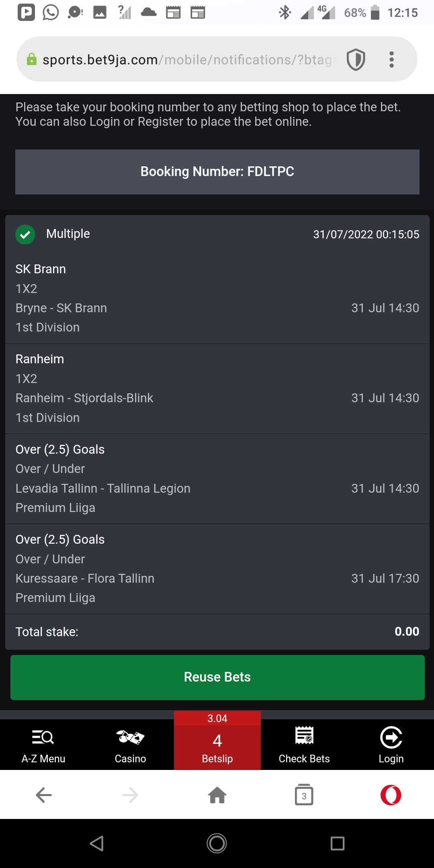This screenshot has width=434, height=868.
Task: Tap the green padlock site-security icon
Action: pos(31,59)
